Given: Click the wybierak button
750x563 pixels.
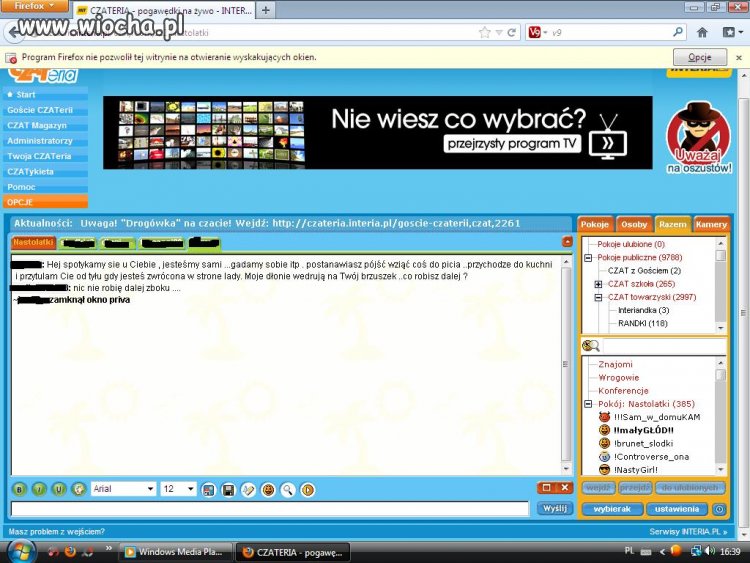Looking at the screenshot, I should click(x=613, y=509).
